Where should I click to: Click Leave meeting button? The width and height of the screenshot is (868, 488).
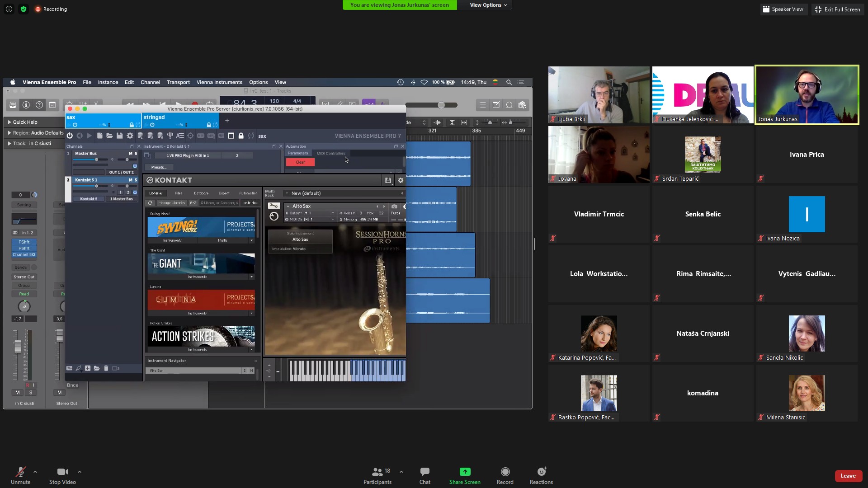point(848,476)
